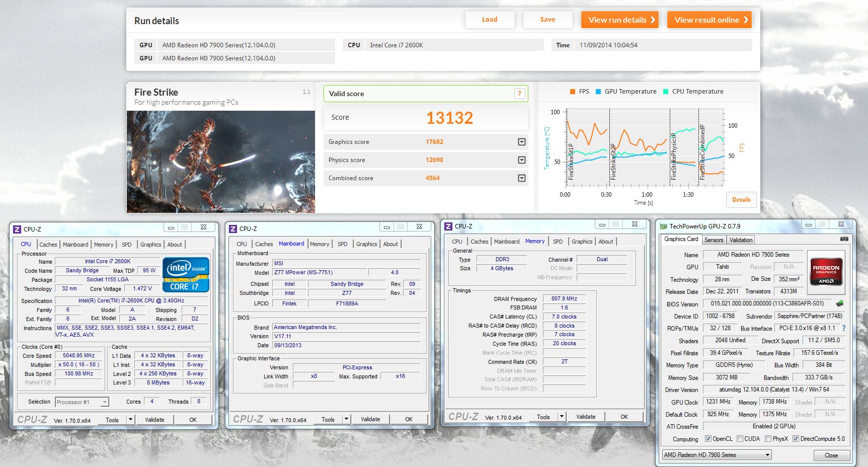
Task: Toggle the DirectCompute 5.0 checkbox
Action: point(796,439)
